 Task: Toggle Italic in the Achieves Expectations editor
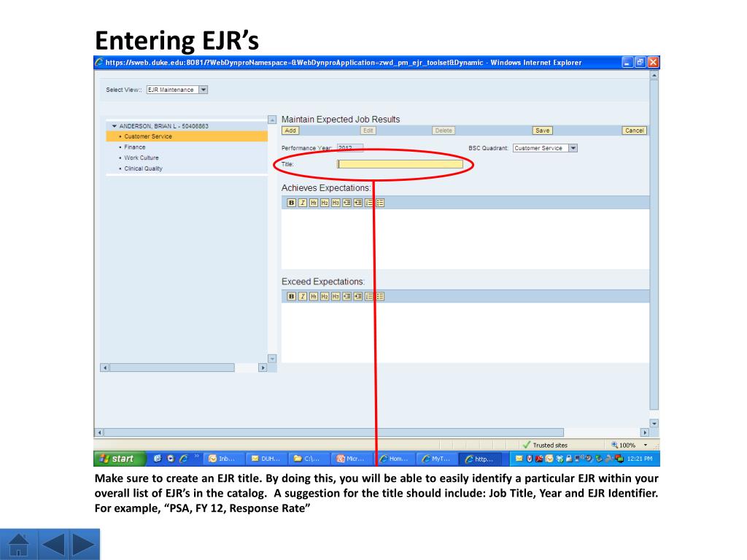coord(303,203)
